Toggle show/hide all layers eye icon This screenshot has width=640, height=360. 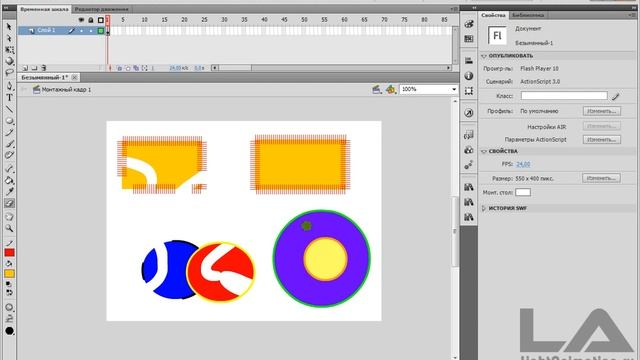pos(81,20)
